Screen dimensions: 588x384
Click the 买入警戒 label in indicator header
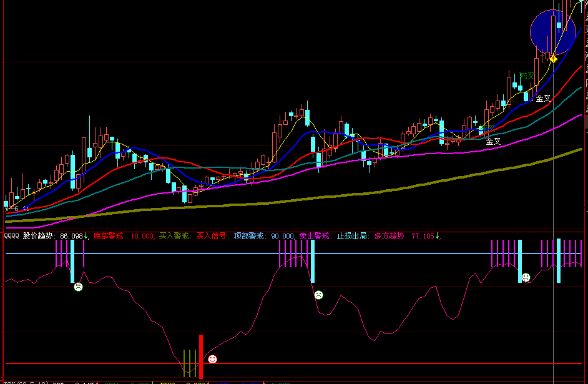174,236
